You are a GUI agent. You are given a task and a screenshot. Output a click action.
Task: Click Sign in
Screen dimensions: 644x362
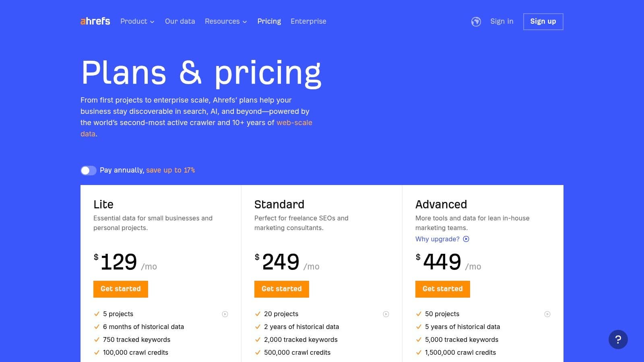[x=502, y=21]
